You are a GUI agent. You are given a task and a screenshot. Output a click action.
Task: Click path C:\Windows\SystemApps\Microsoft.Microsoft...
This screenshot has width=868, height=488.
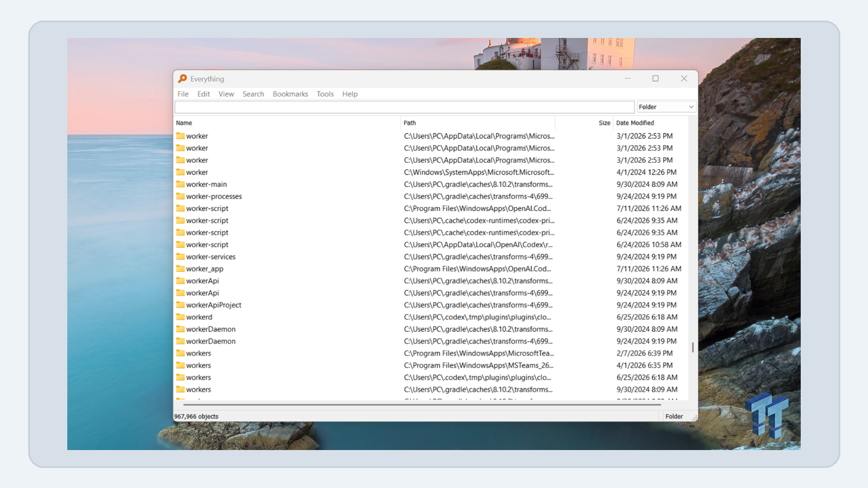point(479,172)
